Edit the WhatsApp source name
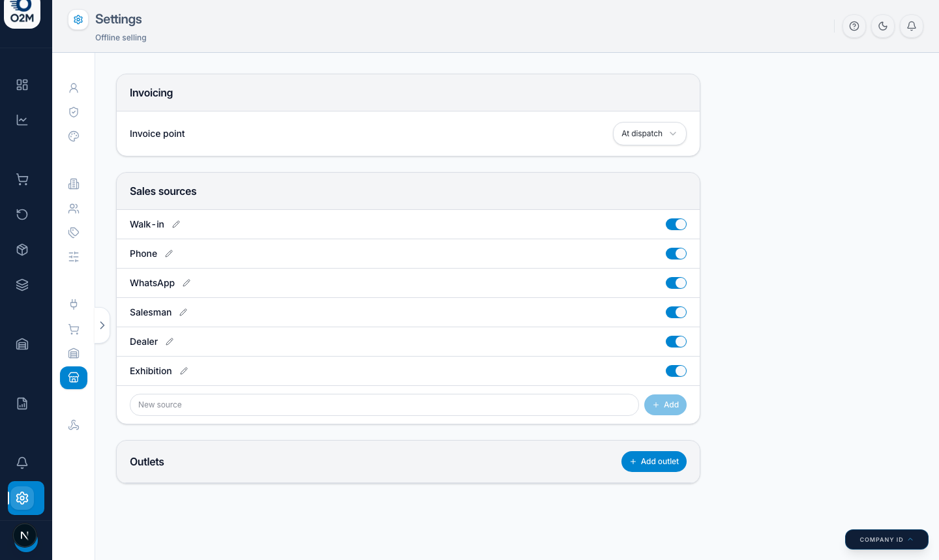The height and width of the screenshot is (560, 939). (186, 283)
